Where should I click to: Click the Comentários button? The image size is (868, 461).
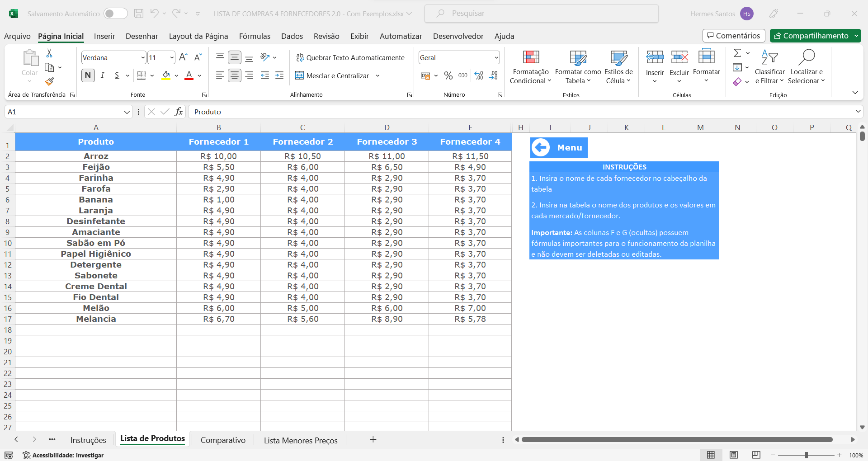point(734,36)
